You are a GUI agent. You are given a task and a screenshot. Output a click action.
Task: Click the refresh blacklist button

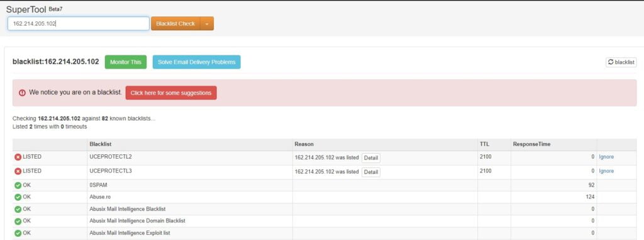[621, 62]
